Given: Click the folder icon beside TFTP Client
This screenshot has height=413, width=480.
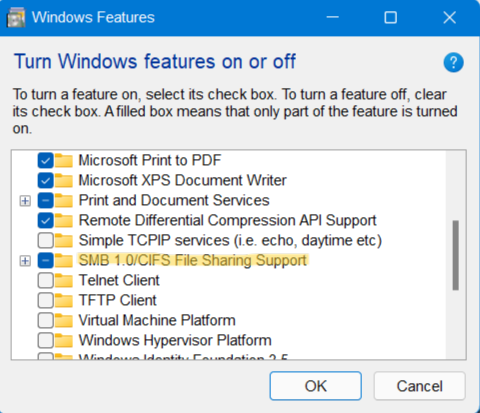Looking at the screenshot, I should coord(63,300).
